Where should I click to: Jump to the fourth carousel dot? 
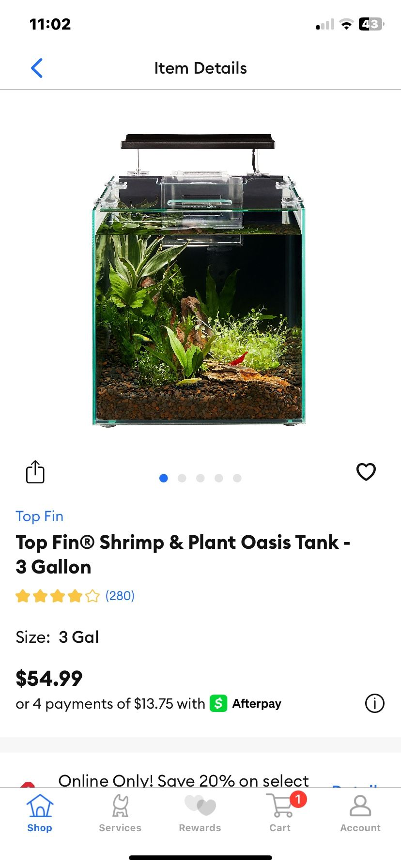[x=219, y=479]
